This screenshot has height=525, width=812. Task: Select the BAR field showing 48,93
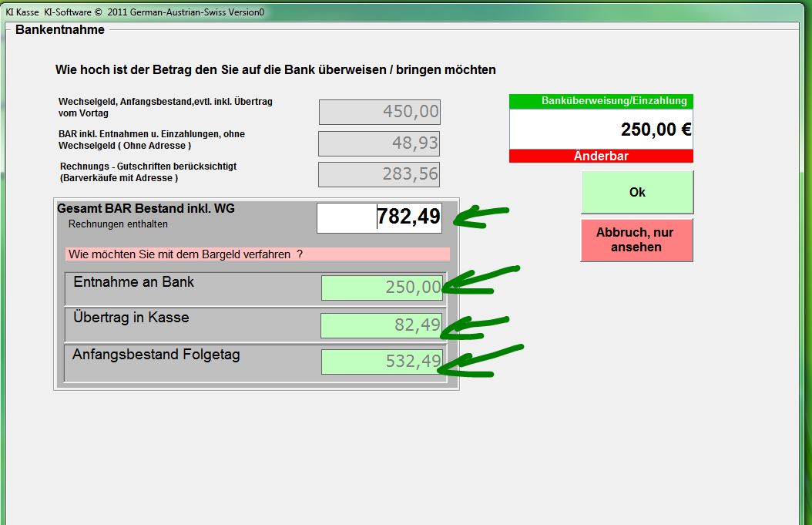pyautogui.click(x=379, y=143)
